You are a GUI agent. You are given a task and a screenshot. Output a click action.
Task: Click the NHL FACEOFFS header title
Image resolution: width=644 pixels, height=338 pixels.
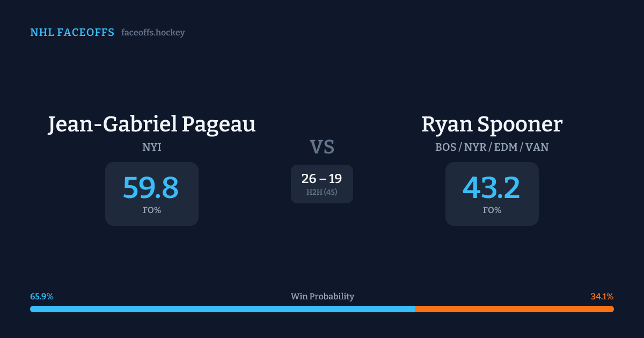pos(72,33)
